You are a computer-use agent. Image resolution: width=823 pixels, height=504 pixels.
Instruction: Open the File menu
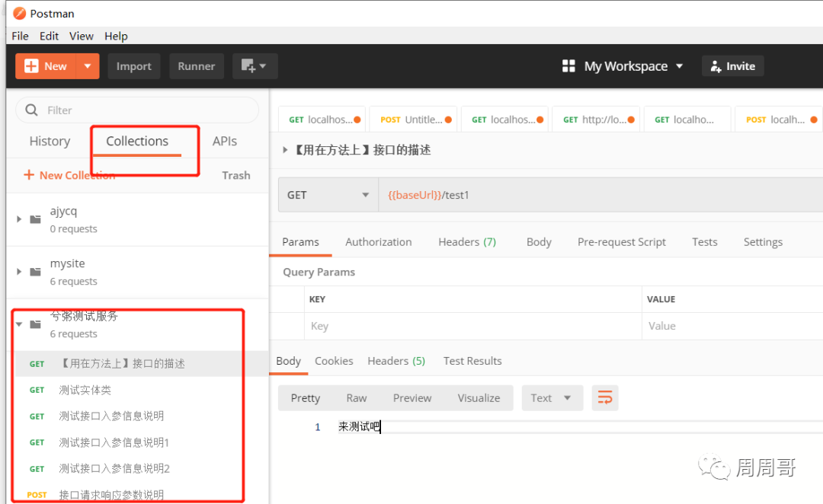pyautogui.click(x=20, y=37)
